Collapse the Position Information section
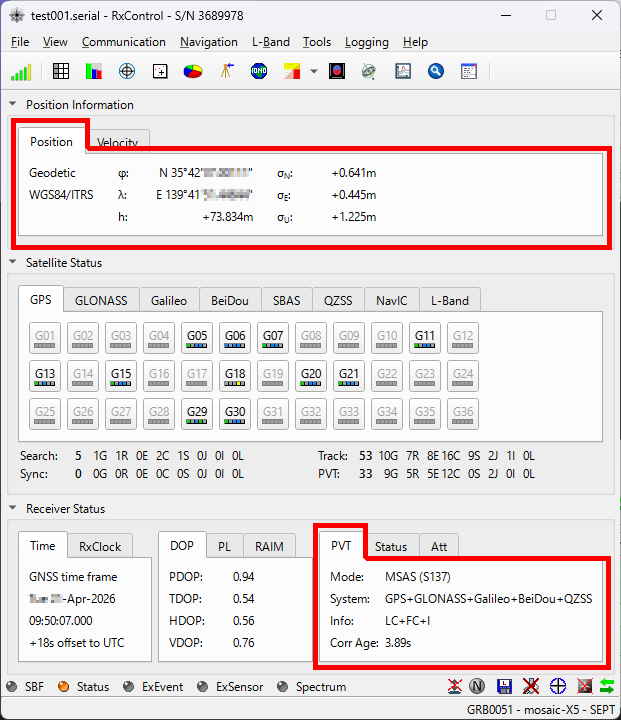621x720 pixels. pos(13,105)
